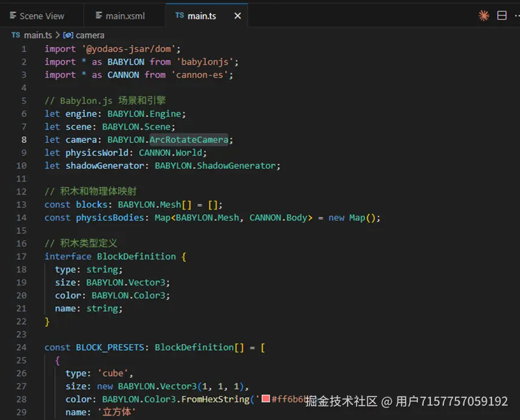The image size is (520, 420).
Task: Split the editor with the layout icon
Action: tap(502, 15)
